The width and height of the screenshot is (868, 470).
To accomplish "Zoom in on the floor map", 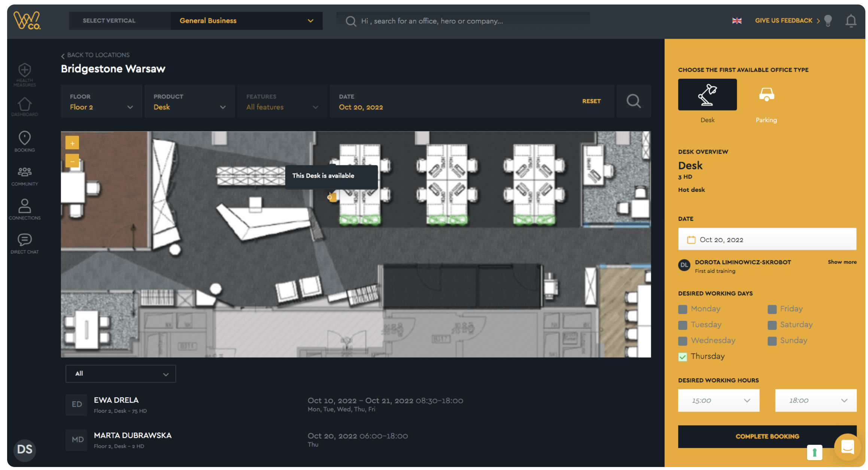I will [x=72, y=143].
